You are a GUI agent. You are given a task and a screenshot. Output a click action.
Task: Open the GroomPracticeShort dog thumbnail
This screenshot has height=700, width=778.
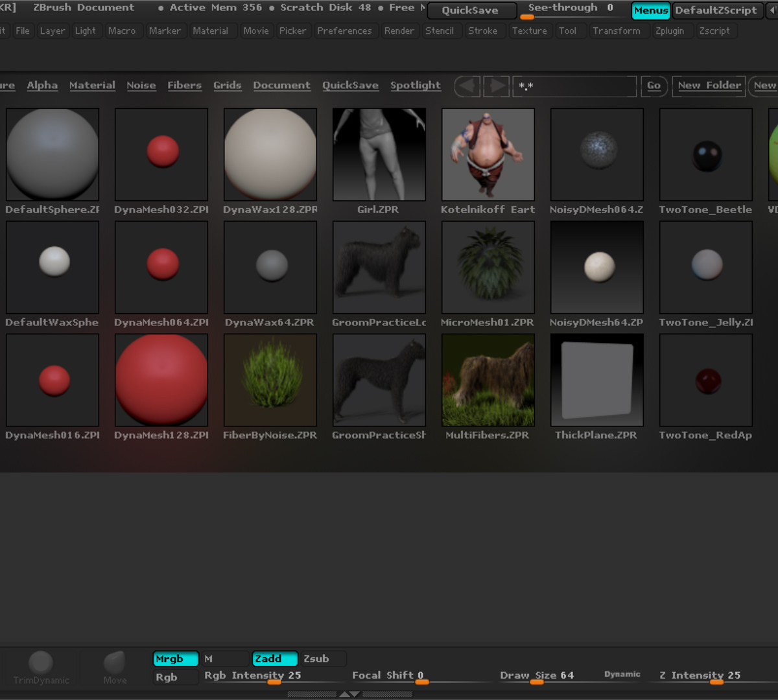(x=379, y=380)
